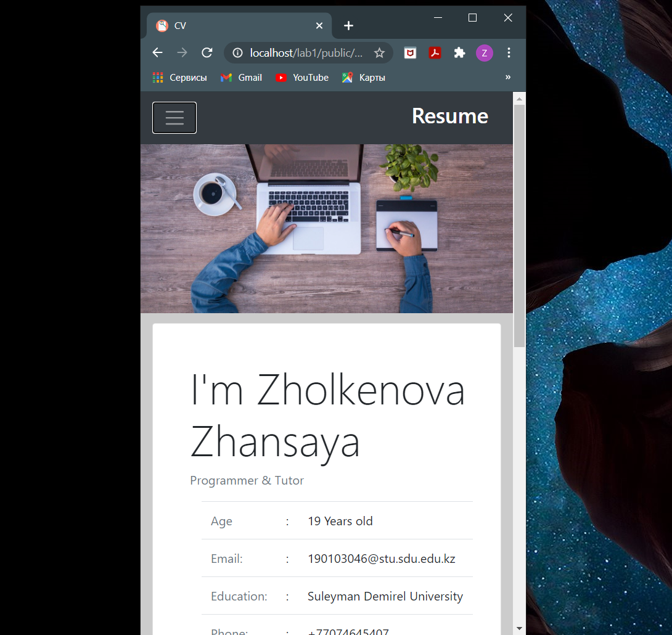
Task: Click the vertical scrollbar thumb
Action: coord(519,226)
